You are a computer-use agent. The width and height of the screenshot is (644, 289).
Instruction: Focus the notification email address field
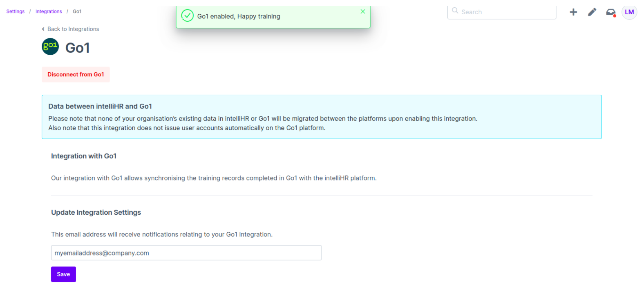pyautogui.click(x=186, y=253)
